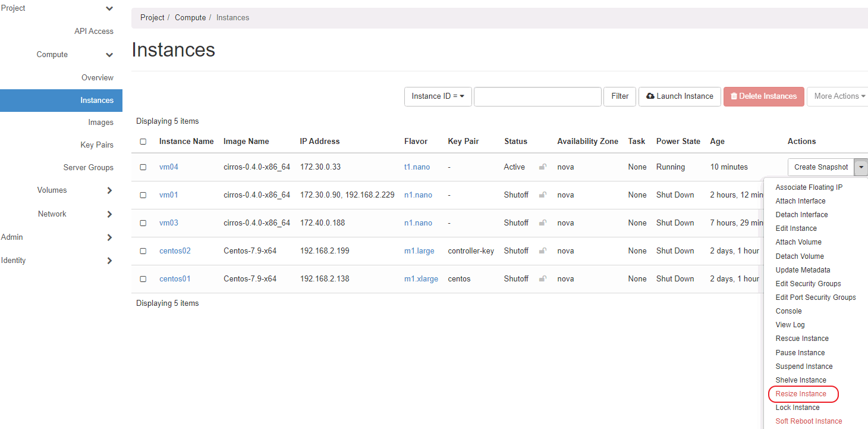Toggle the select-all checkbox in table header
The image size is (868, 429).
click(x=143, y=142)
